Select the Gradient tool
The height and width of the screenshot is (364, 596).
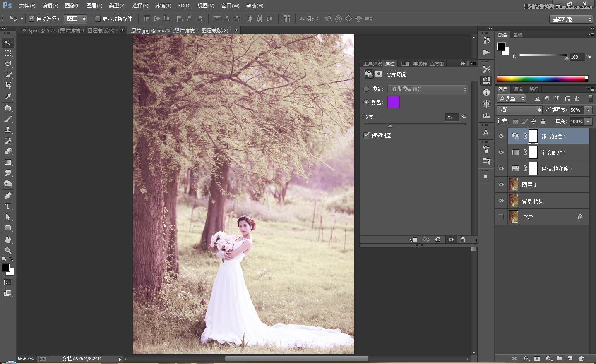tap(8, 163)
